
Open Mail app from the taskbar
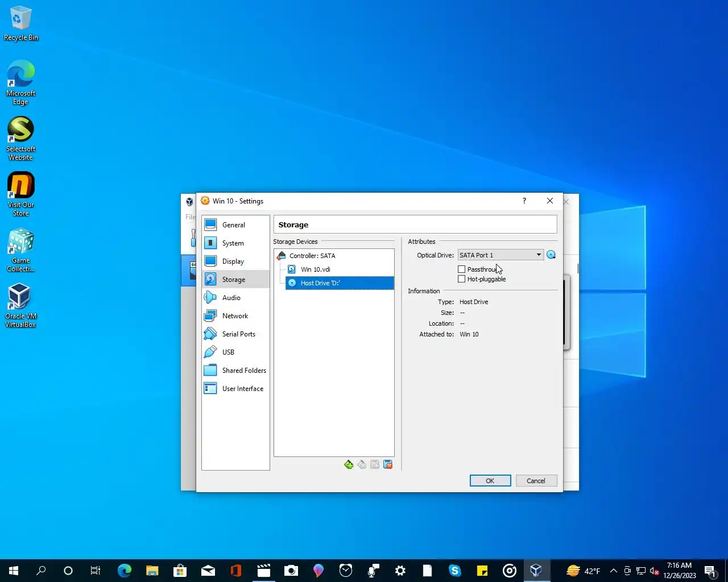[208, 571]
